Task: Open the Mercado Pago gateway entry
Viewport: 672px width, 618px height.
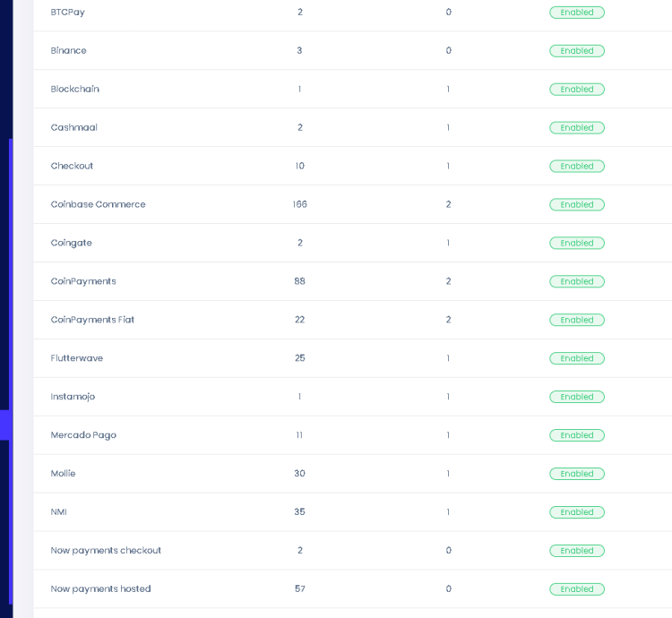Action: point(83,435)
